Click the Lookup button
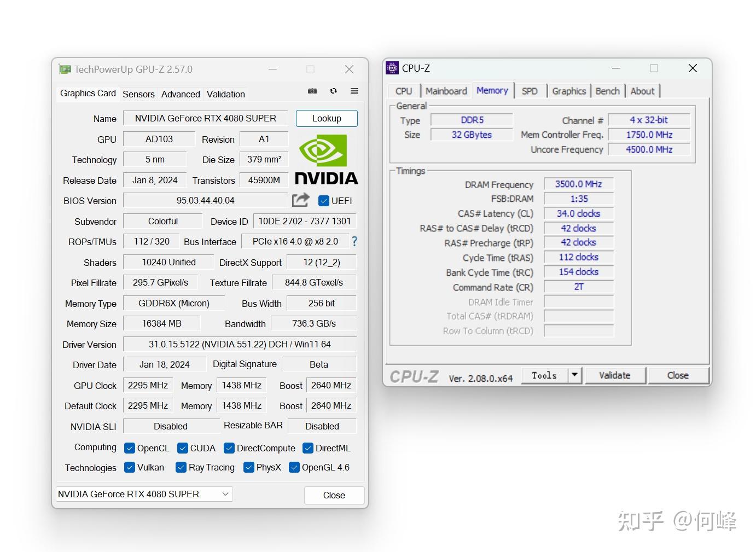This screenshot has height=552, width=756. (x=327, y=118)
